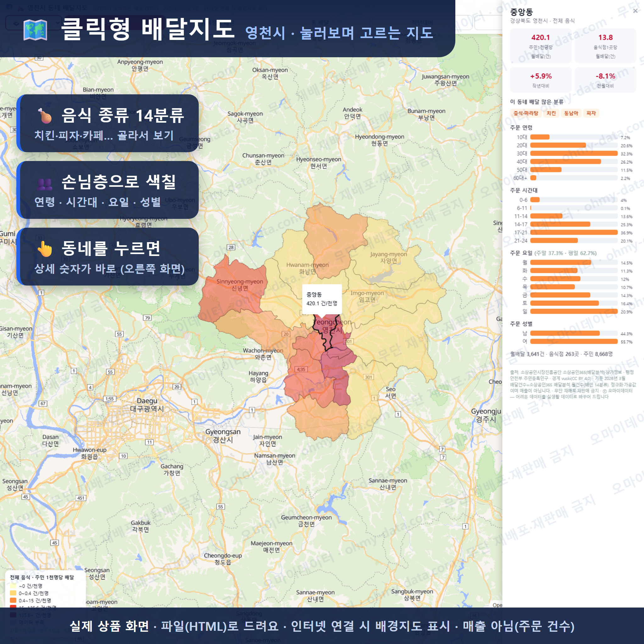Click the Wachon-myeon 와촌면 map label
Screen dimensions: 644x644
pyautogui.click(x=263, y=354)
